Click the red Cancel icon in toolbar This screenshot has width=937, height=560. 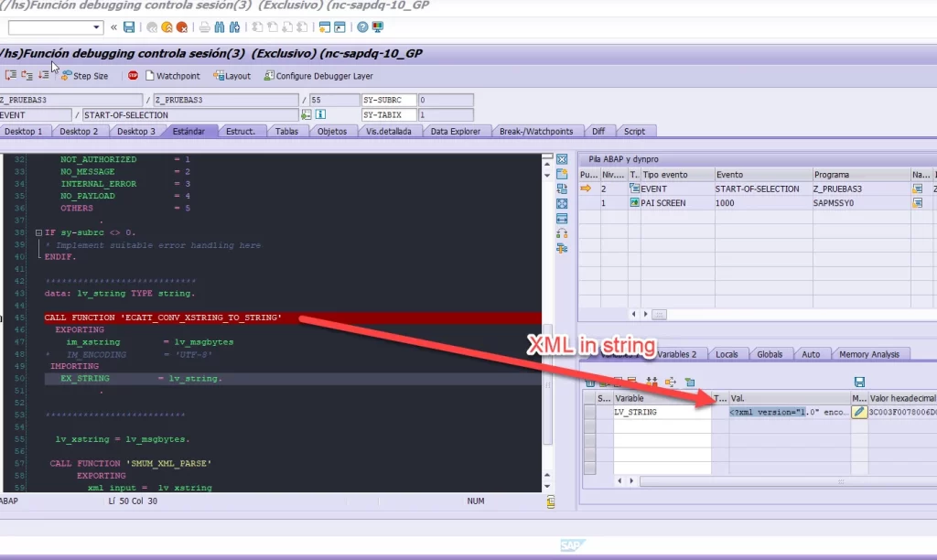182,27
